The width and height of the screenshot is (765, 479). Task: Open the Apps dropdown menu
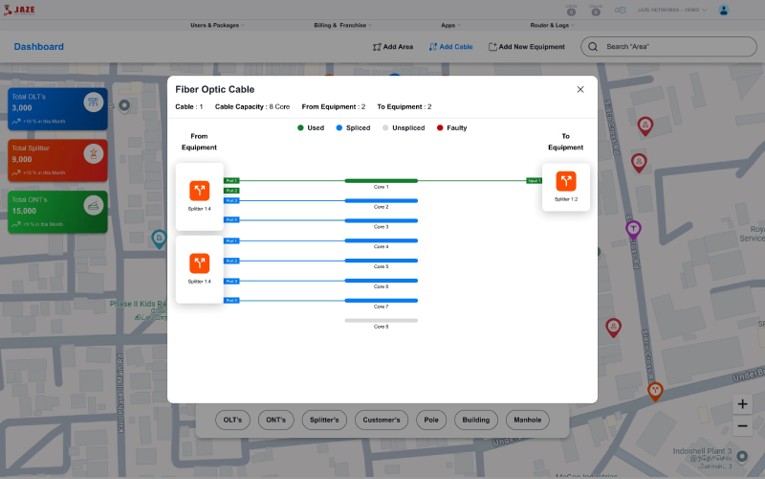pos(450,25)
